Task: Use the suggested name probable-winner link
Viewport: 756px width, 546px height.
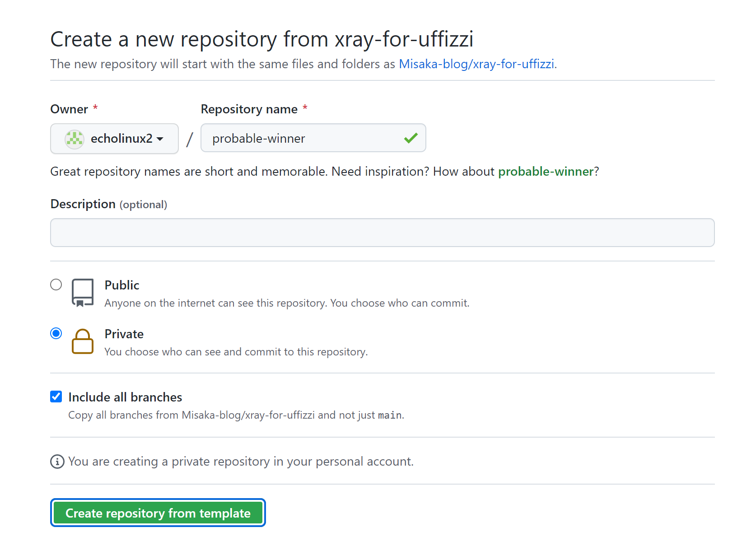Action: coord(546,172)
